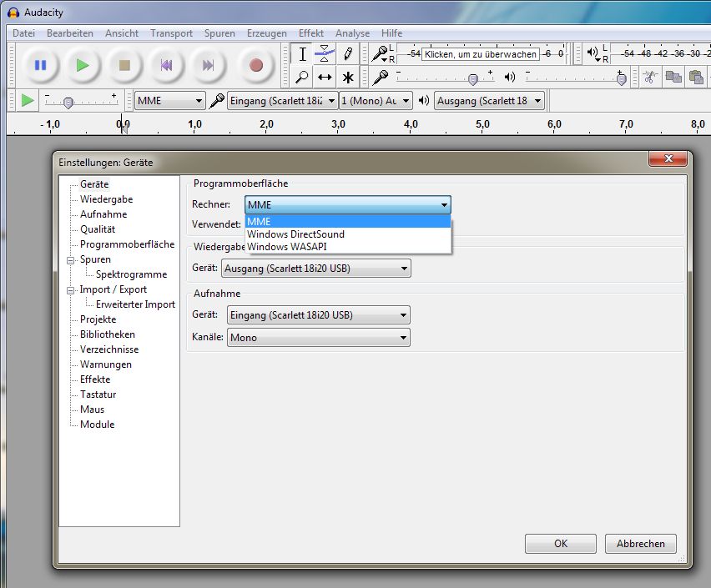This screenshot has height=588, width=711.
Task: Open the Bearbeiten menu
Action: click(70, 33)
